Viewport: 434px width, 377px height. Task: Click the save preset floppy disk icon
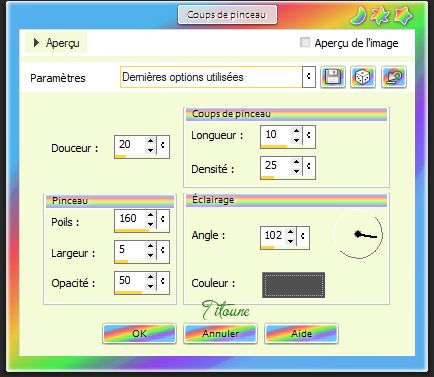333,77
